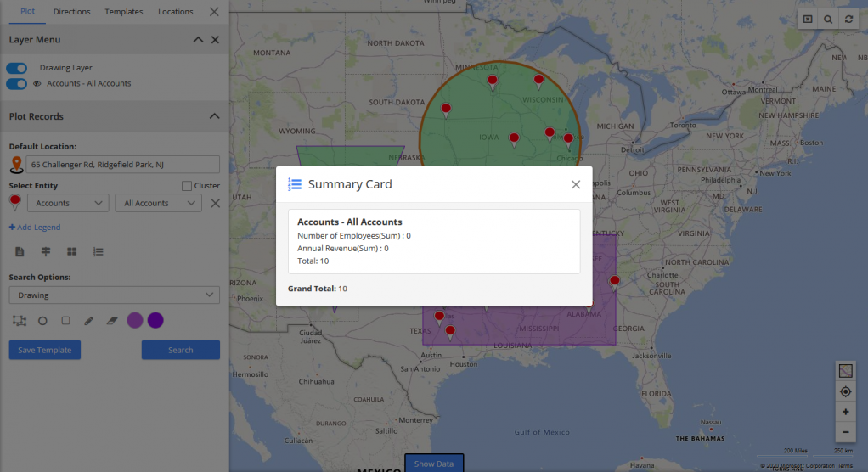Toggle the Drawing Layer switch
868x472 pixels.
(x=16, y=68)
